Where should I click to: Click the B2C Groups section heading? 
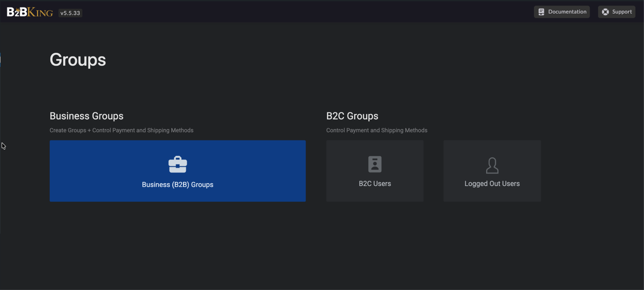point(352,116)
